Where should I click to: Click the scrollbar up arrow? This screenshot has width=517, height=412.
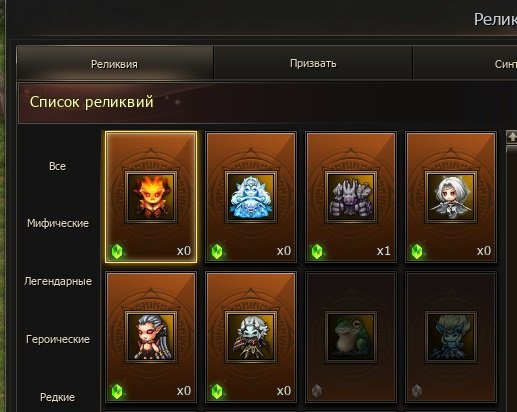point(512,137)
